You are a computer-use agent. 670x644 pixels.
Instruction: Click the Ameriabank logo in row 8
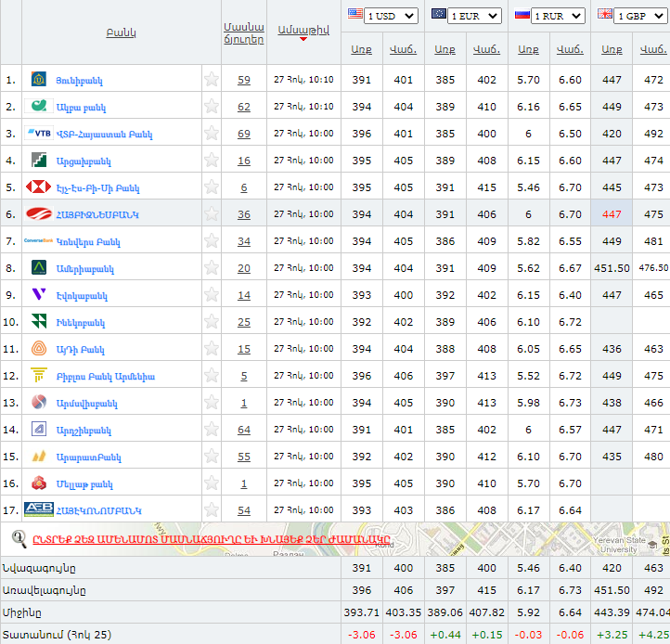pos(39,267)
